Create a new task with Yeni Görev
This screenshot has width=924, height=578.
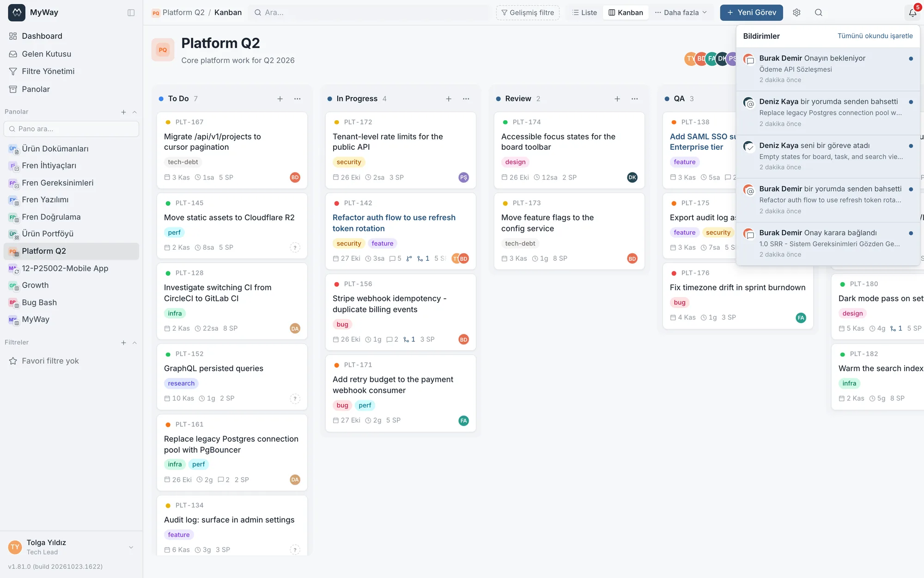click(751, 12)
